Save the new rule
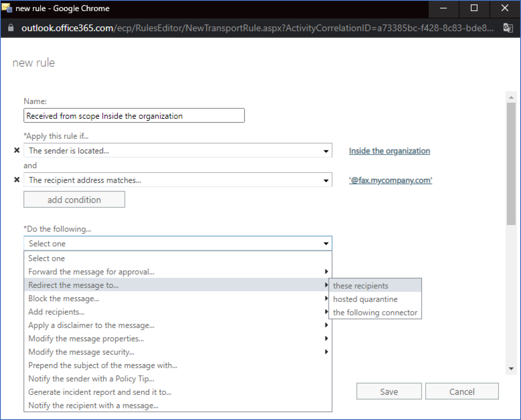This screenshot has width=521, height=420. coord(389,392)
